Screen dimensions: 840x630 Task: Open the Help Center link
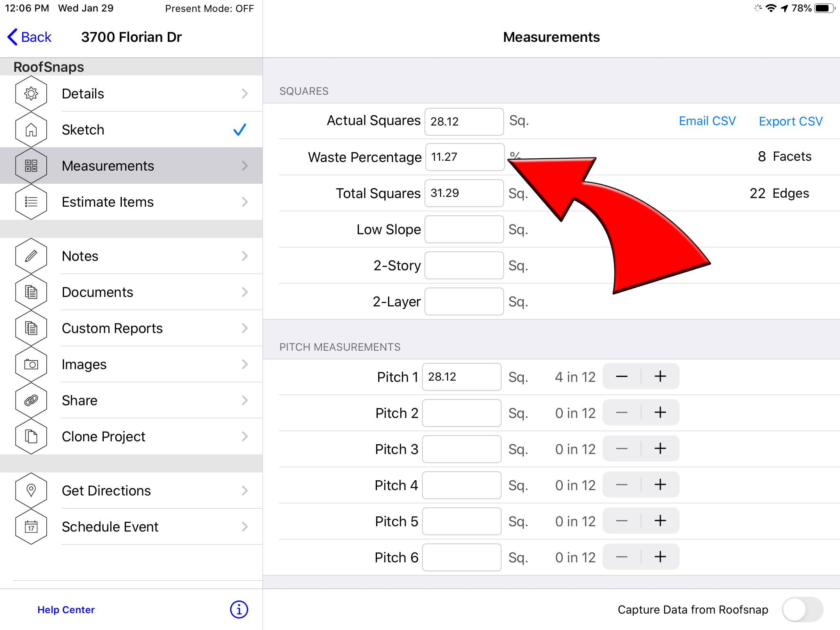tap(66, 609)
